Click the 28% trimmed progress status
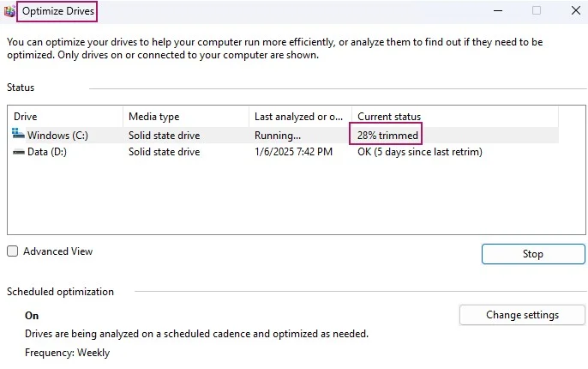The image size is (588, 369). [387, 136]
